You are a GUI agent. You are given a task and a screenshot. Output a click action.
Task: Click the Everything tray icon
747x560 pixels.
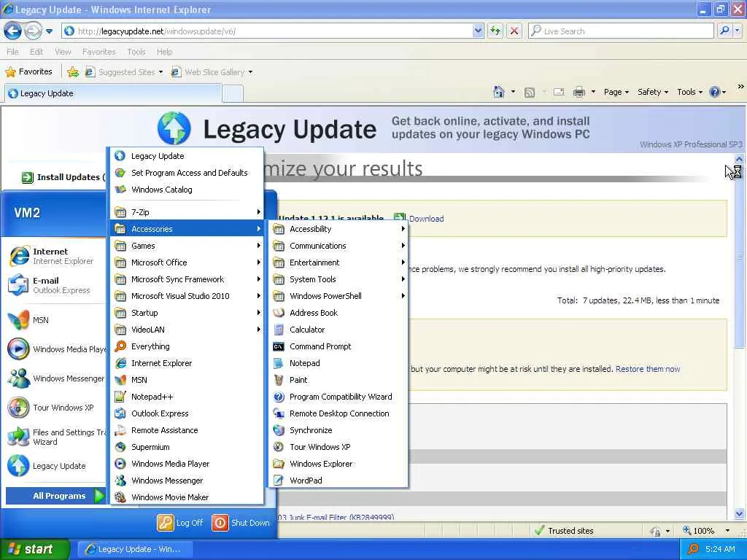click(x=693, y=549)
